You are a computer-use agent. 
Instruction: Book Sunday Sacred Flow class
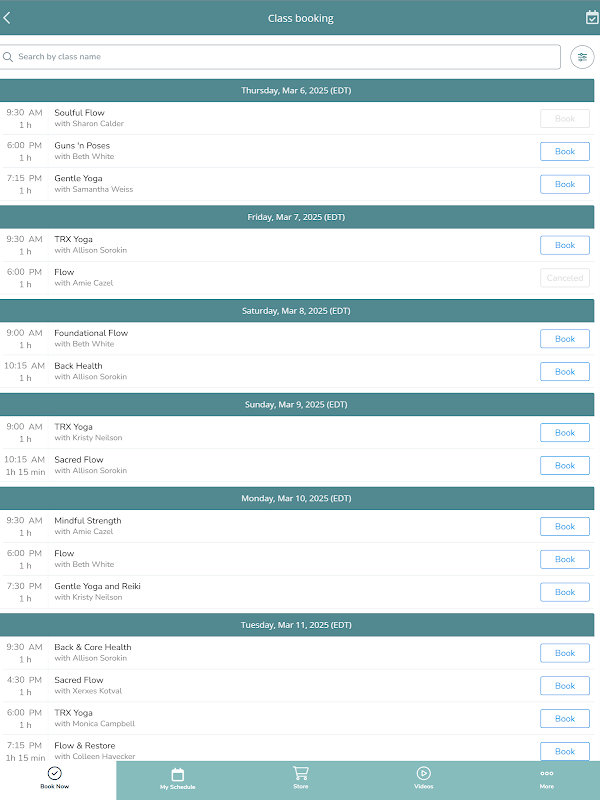[564, 465]
